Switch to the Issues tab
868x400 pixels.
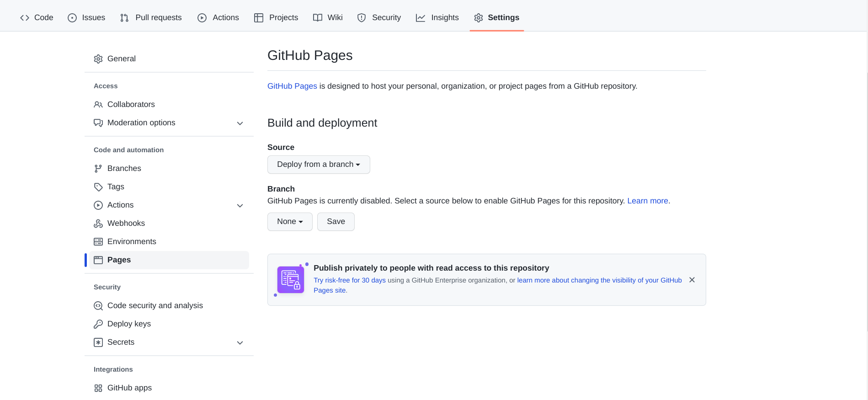(x=86, y=17)
